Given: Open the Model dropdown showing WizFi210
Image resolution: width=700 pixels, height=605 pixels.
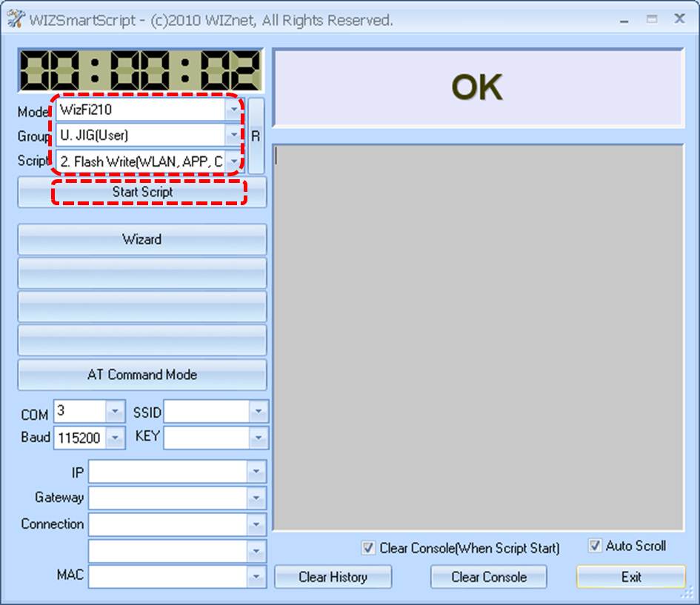Looking at the screenshot, I should click(x=234, y=110).
